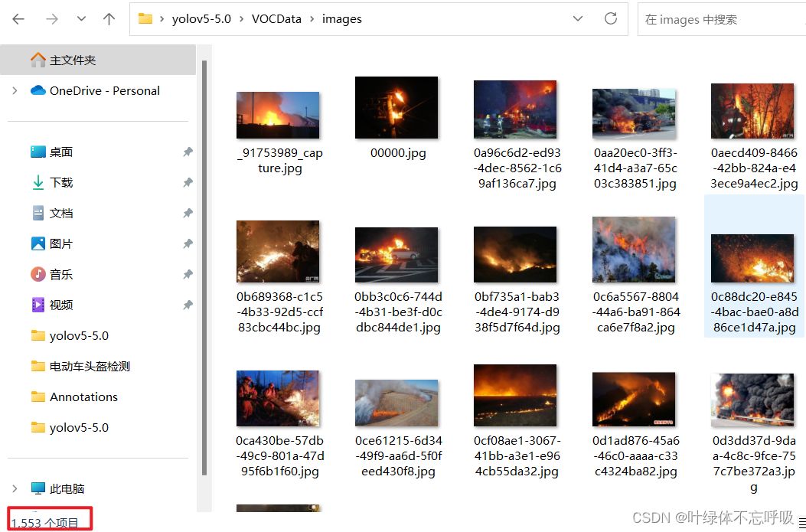
Task: Click images breadcrumb in address bar
Action: click(342, 19)
